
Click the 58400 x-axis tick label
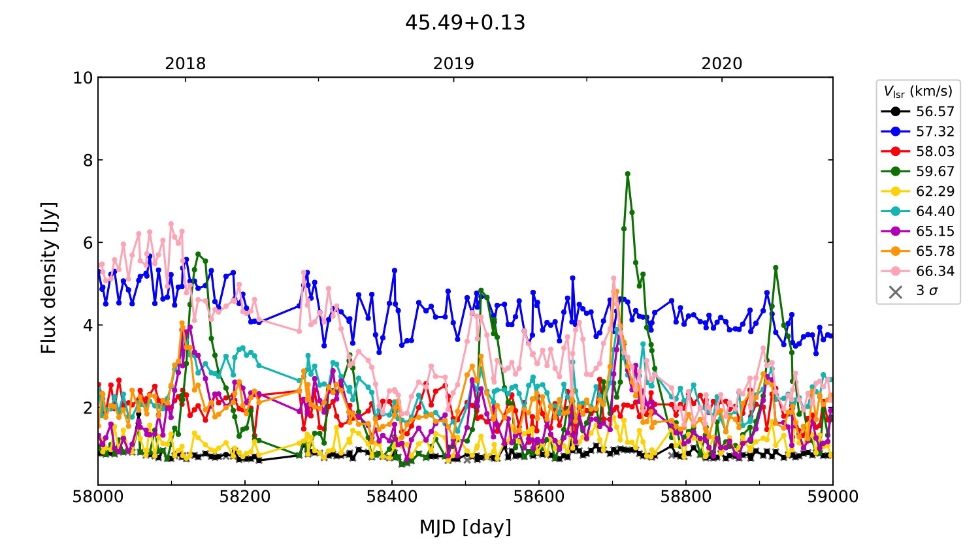click(x=392, y=497)
